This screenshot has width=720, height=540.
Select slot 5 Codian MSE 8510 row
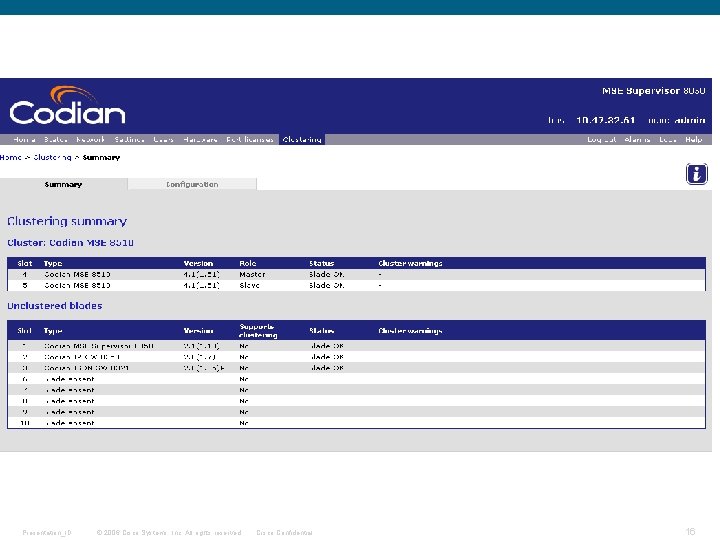click(x=356, y=286)
